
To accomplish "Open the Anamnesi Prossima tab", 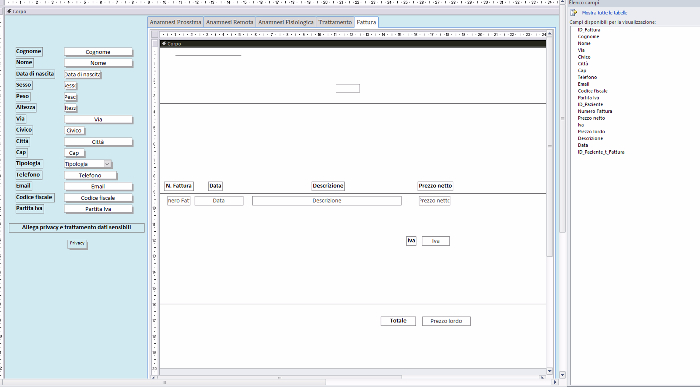I will 175,22.
